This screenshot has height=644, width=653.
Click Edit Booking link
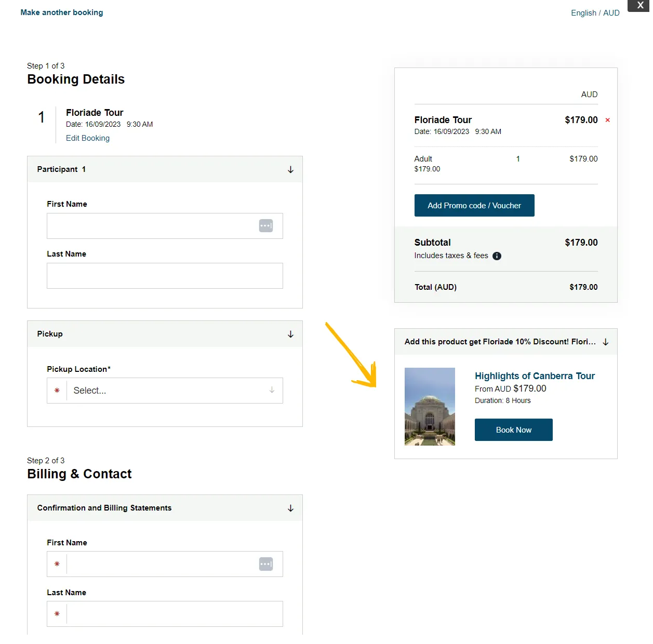tap(88, 138)
